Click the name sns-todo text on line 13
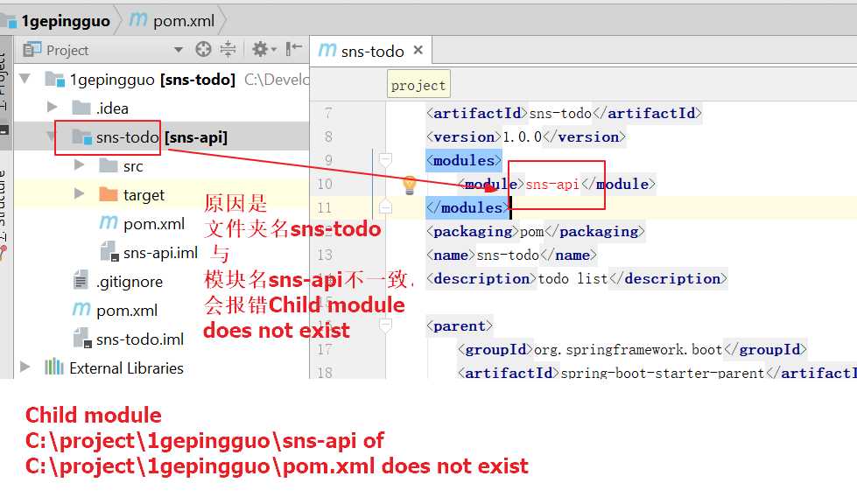Screen dimensions: 857x504 coord(508,255)
